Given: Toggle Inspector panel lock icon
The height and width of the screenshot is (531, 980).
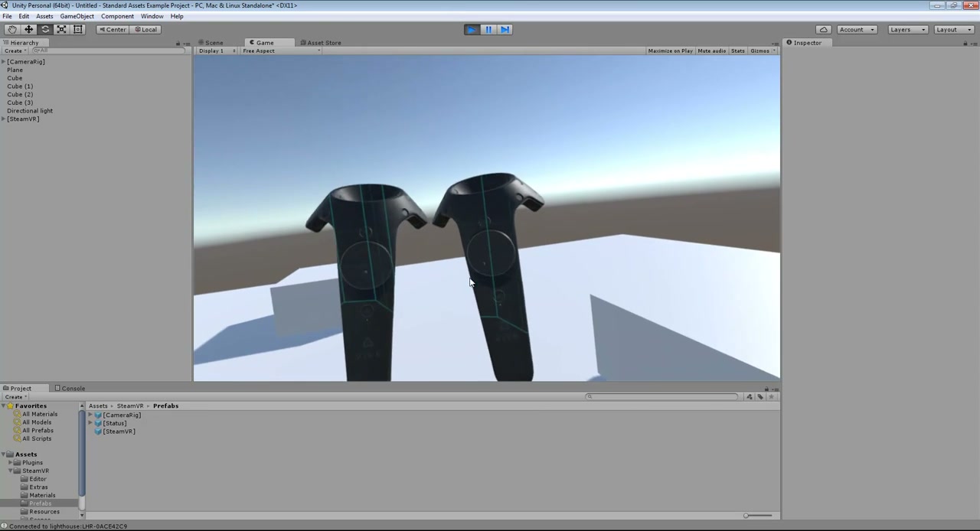Looking at the screenshot, I should pos(965,43).
